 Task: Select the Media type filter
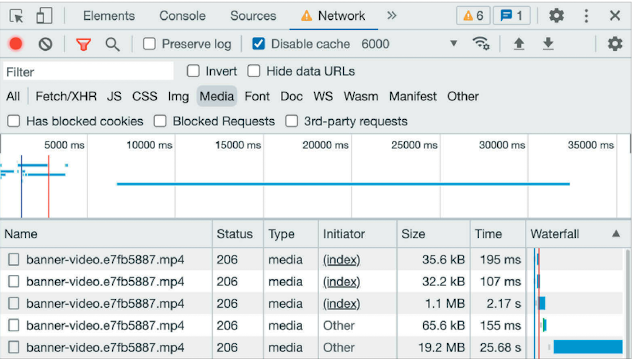coord(217,96)
